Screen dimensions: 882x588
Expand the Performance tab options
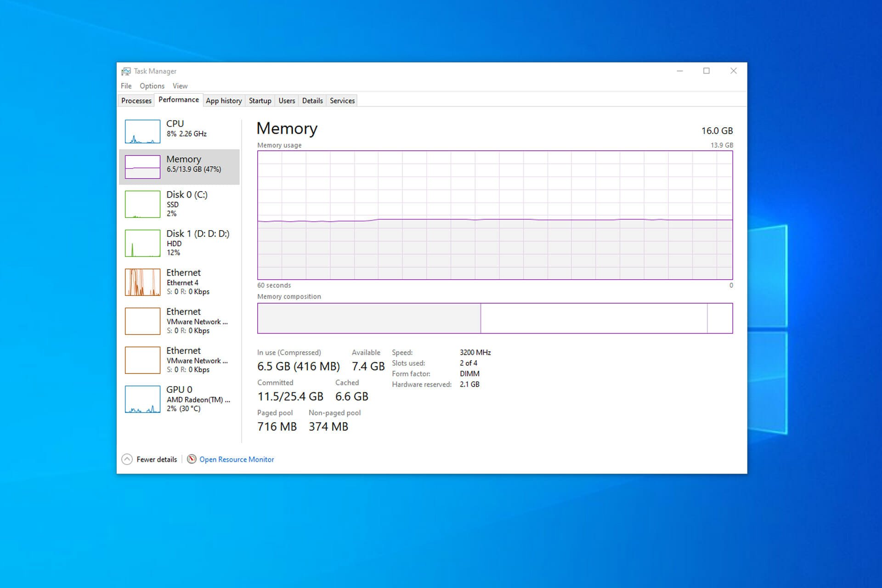point(179,101)
